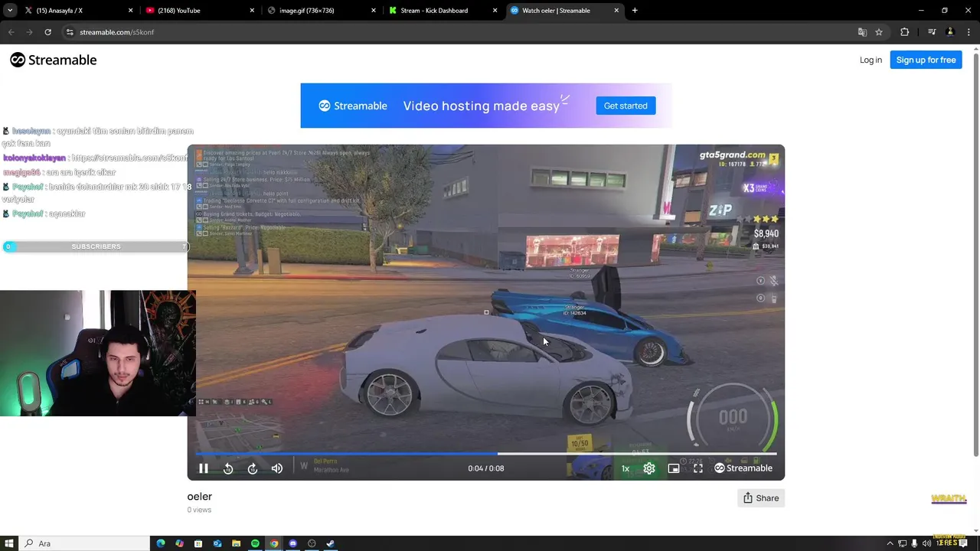The width and height of the screenshot is (980, 551).
Task: Enter fullscreen video mode
Action: pyautogui.click(x=698, y=468)
